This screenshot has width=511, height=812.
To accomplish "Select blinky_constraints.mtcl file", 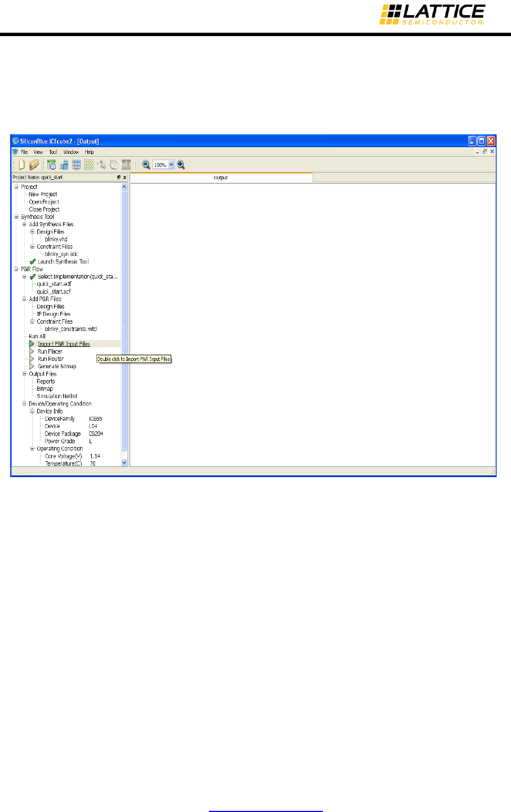I will pos(71,329).
